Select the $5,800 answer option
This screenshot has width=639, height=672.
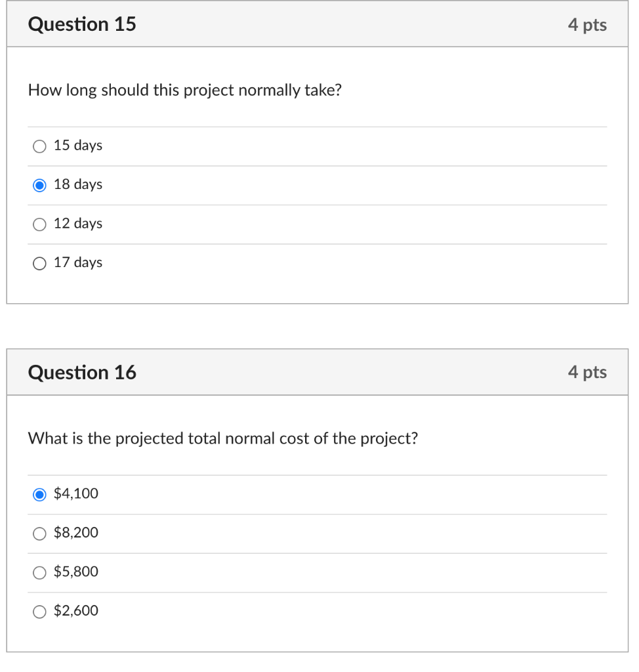[x=39, y=572]
